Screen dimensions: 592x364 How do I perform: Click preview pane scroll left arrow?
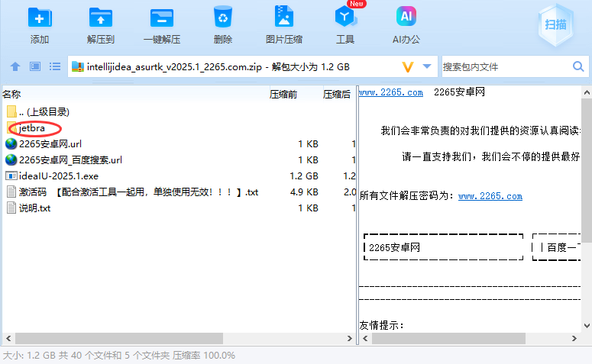[x=365, y=338]
